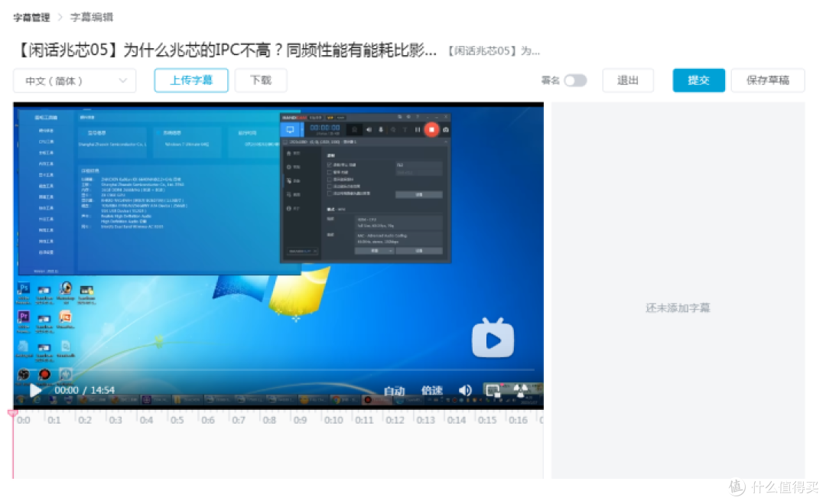Click the 退出 button
Viewport: 826px width, 504px height.
click(628, 80)
